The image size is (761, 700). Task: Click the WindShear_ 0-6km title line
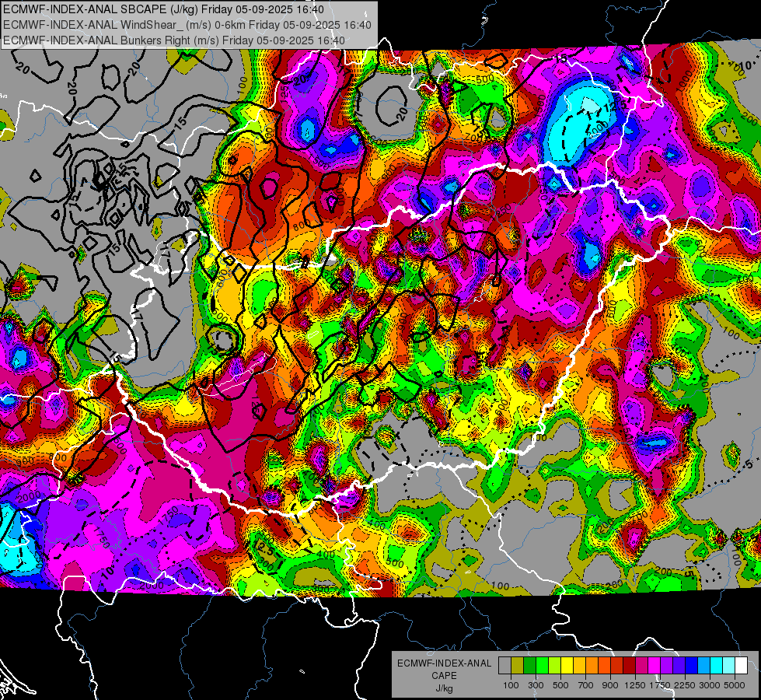click(187, 25)
